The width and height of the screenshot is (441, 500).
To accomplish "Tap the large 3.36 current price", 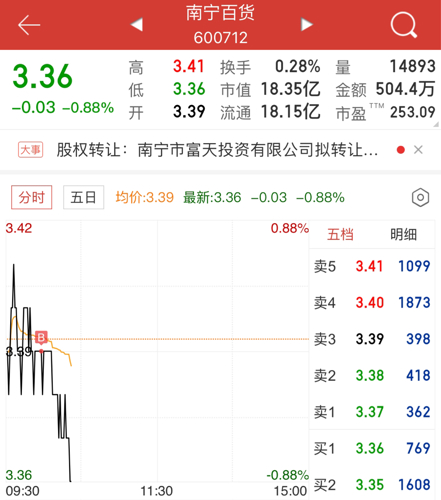I will (x=42, y=76).
